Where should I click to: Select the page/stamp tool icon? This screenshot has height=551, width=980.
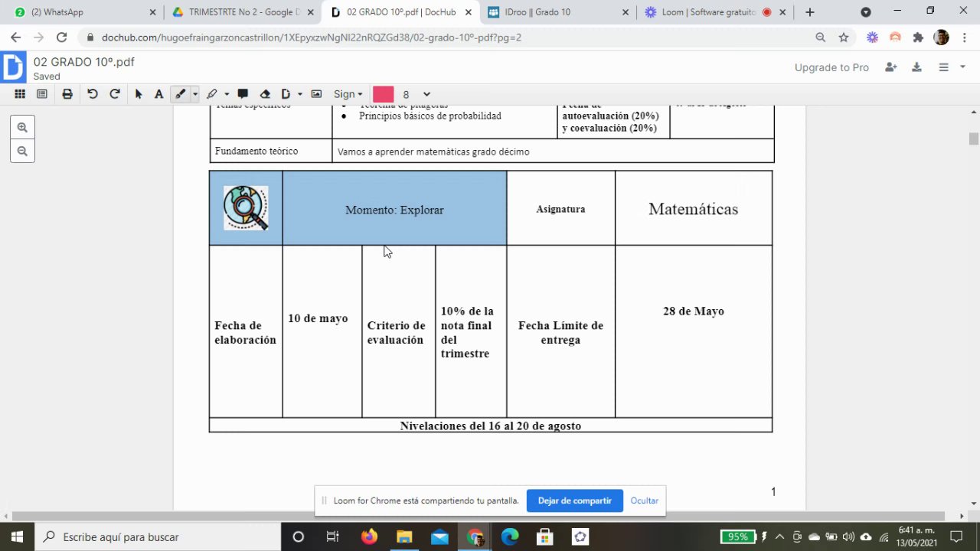[286, 94]
